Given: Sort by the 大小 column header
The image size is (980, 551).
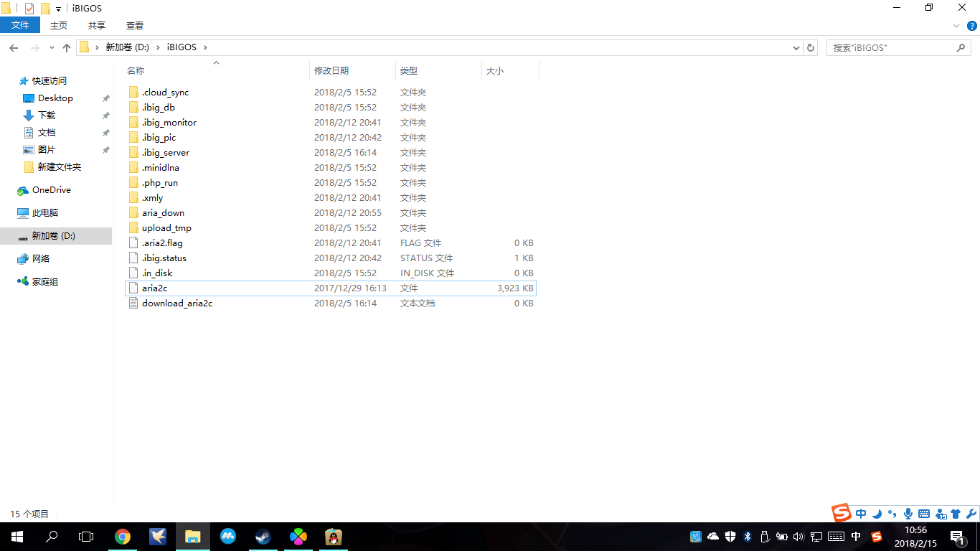Looking at the screenshot, I should point(510,70).
